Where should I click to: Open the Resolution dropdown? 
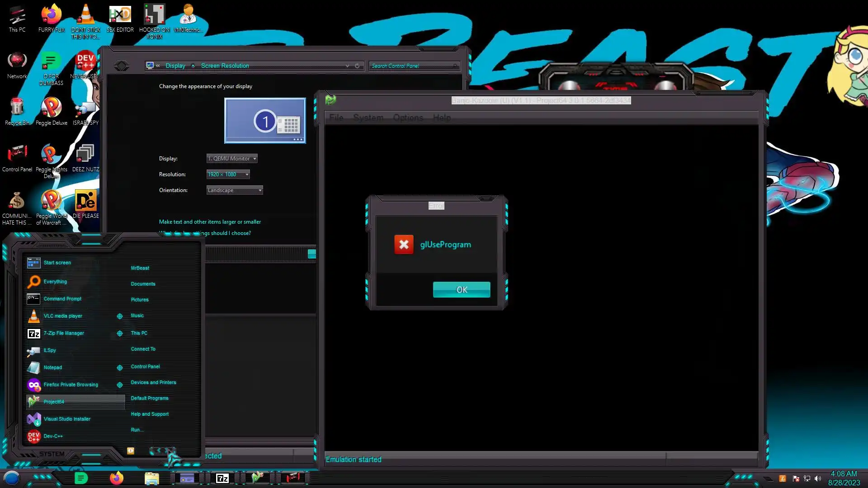(228, 174)
